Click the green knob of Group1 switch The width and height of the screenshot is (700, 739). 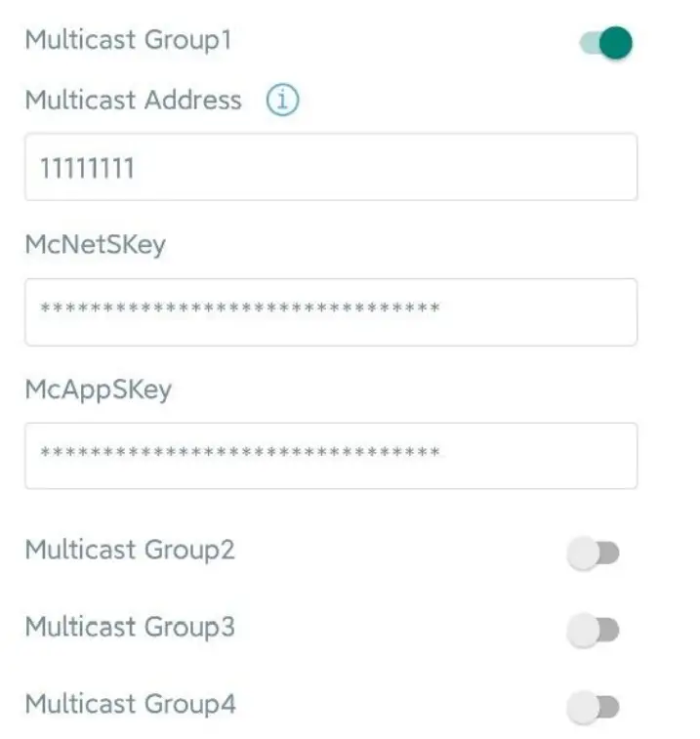616,43
